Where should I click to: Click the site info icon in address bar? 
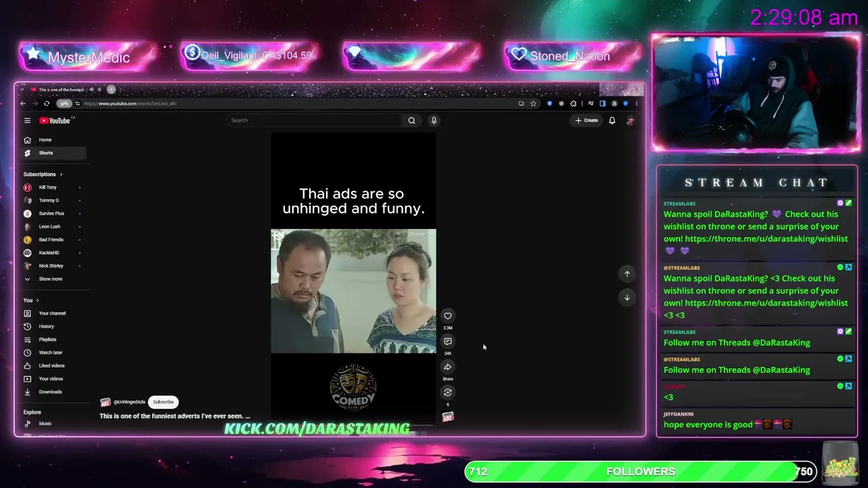77,104
